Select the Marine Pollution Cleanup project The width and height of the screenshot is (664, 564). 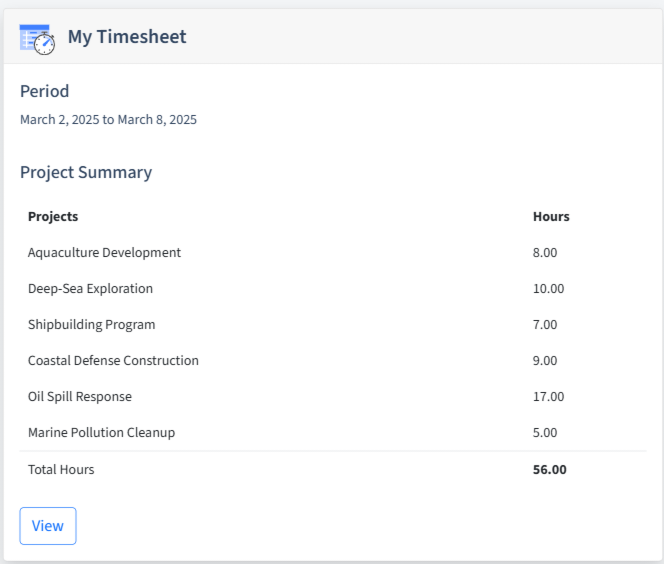[x=101, y=432]
